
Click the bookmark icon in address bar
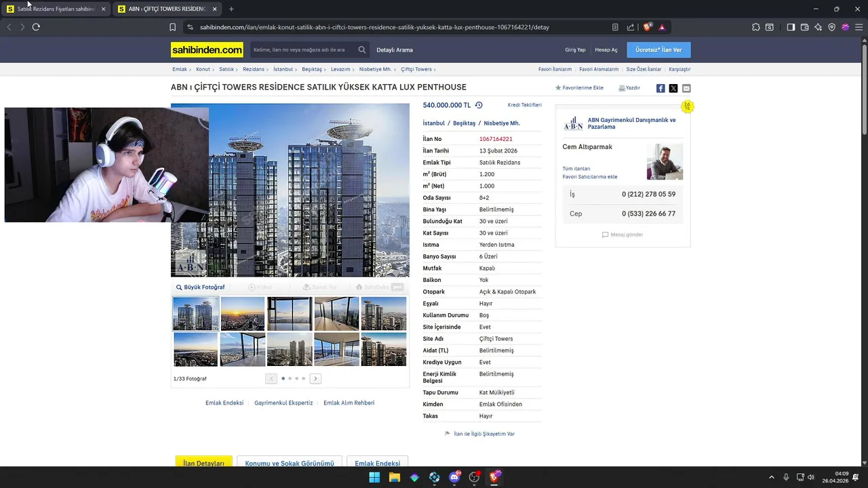[172, 27]
